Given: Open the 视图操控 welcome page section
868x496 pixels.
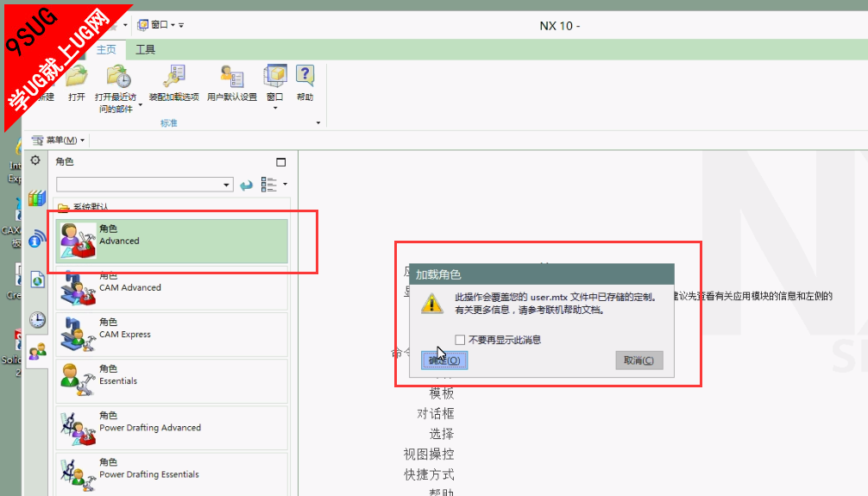Looking at the screenshot, I should coord(429,455).
